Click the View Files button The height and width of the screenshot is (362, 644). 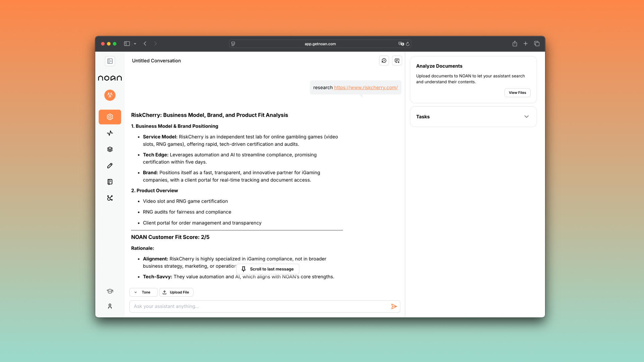[x=517, y=93]
